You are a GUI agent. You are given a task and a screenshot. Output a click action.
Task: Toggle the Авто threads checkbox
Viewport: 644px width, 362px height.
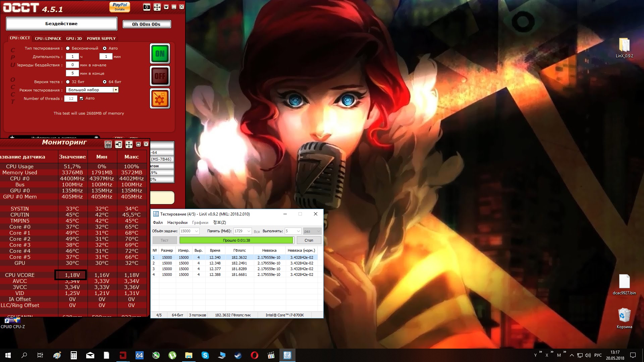82,99
